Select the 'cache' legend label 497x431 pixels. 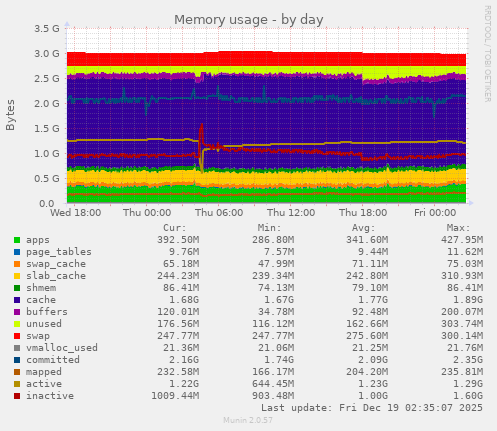41,300
